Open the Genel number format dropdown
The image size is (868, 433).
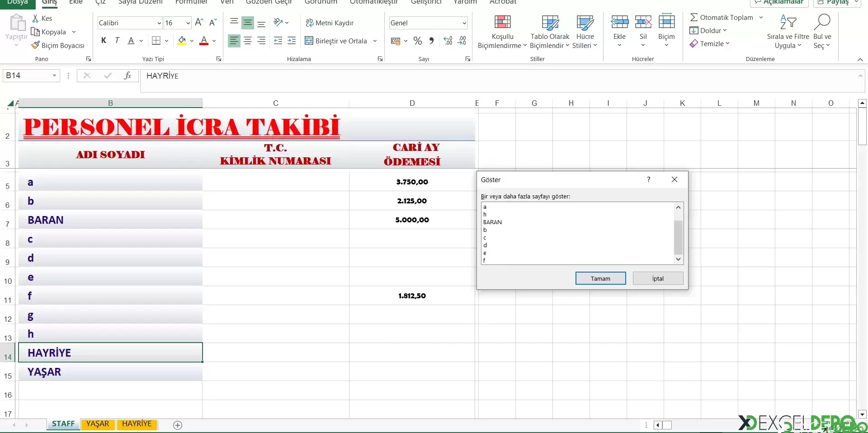tap(464, 23)
